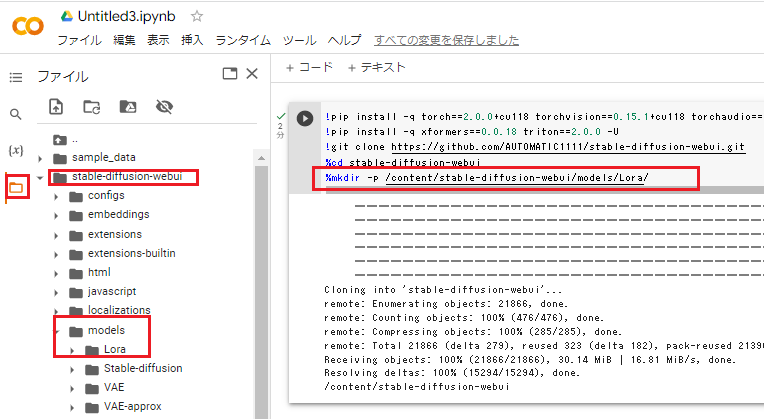Open the ランタイム menu

242,40
